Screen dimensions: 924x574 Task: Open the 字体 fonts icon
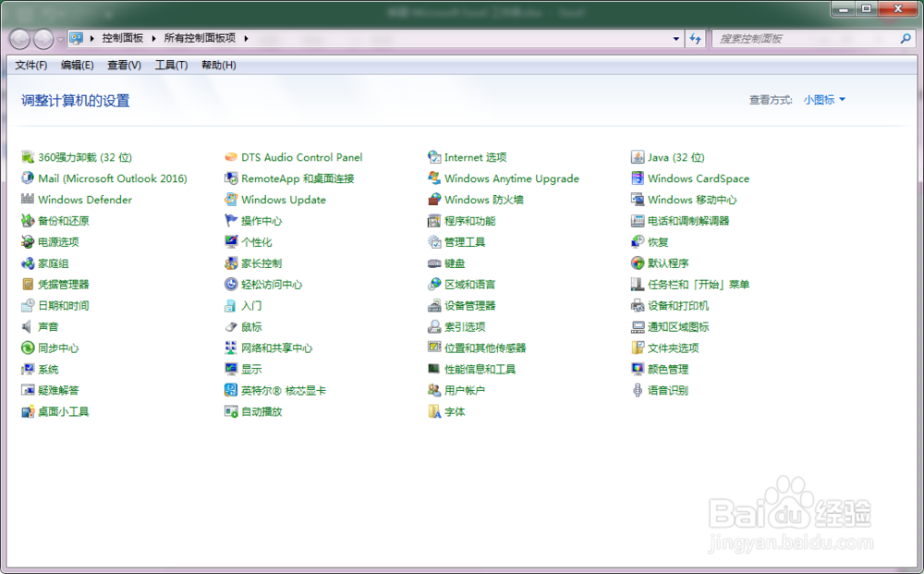(434, 412)
